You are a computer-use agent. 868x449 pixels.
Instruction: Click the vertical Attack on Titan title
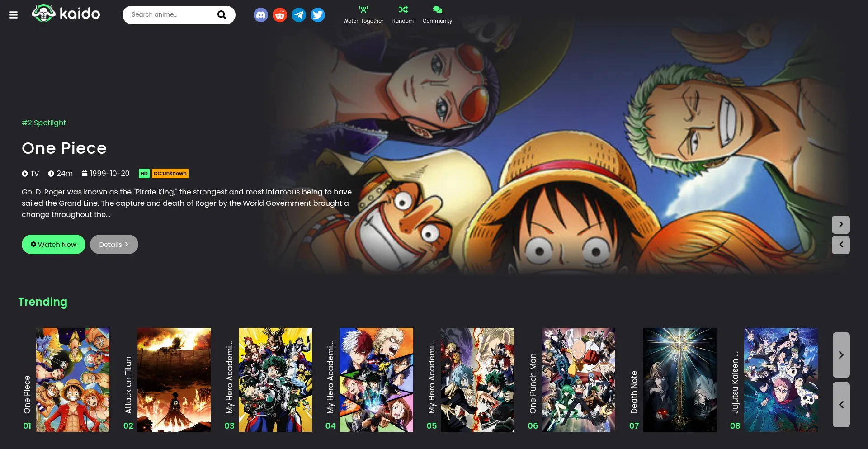(x=128, y=385)
